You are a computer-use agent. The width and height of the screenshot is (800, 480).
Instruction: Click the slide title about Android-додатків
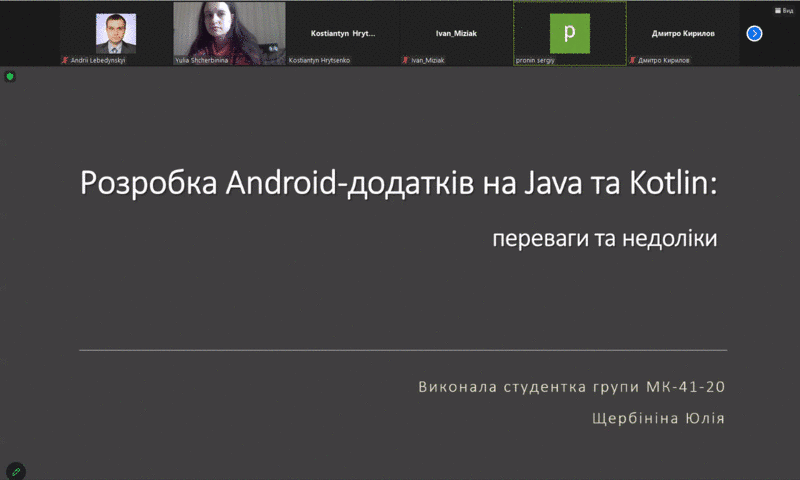pyautogui.click(x=400, y=184)
